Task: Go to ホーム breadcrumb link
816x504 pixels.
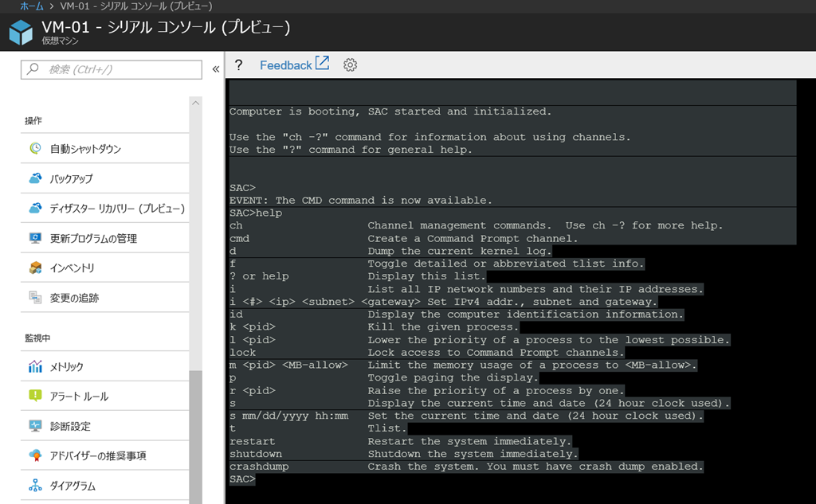Action: click(x=31, y=6)
